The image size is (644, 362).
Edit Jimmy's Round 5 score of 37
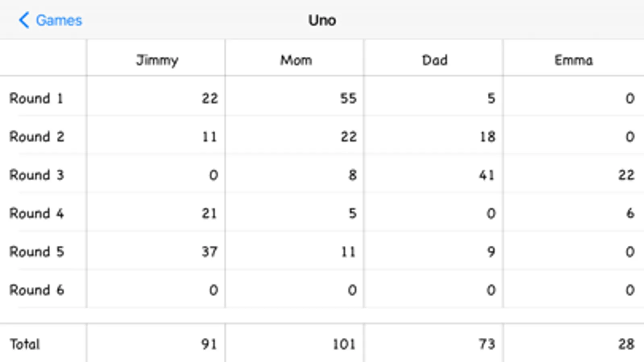click(209, 252)
